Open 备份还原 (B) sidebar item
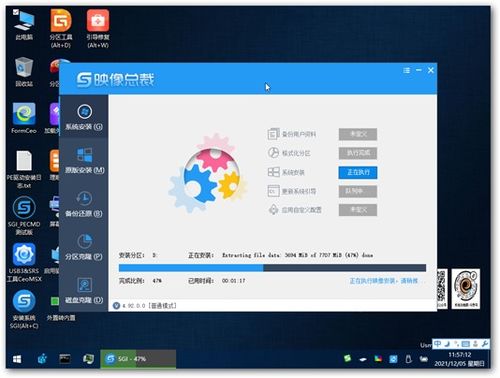Viewport: 500px width, 378px height. click(x=84, y=204)
